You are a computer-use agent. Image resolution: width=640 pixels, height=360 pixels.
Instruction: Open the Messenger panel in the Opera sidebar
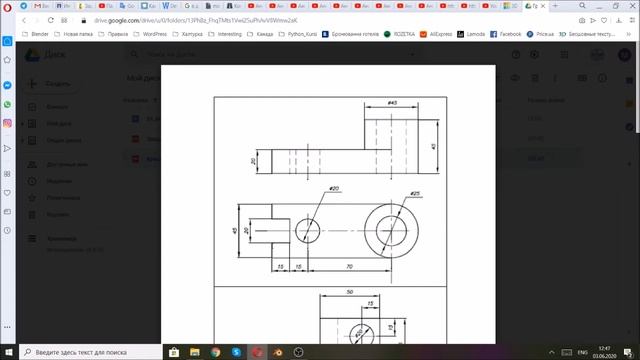click(x=7, y=85)
